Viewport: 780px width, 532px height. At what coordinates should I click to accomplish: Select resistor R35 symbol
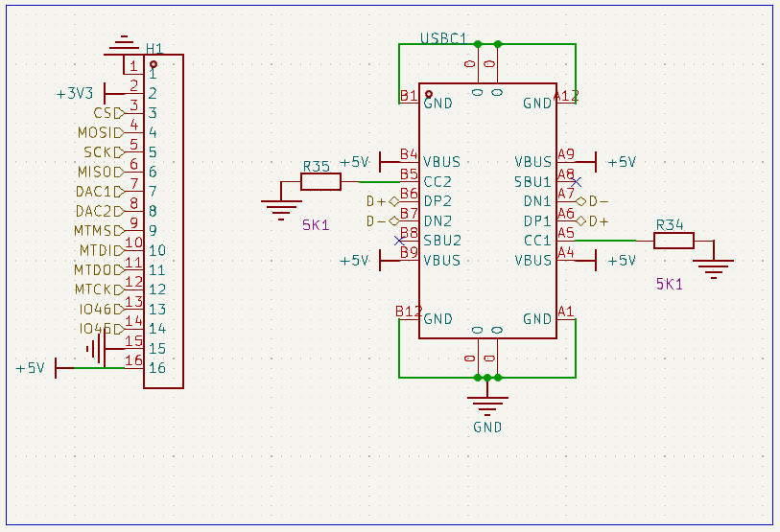tap(320, 181)
